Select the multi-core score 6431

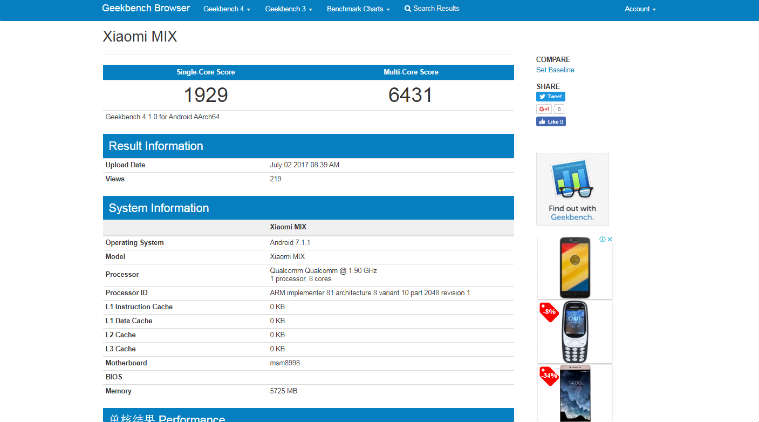click(410, 95)
